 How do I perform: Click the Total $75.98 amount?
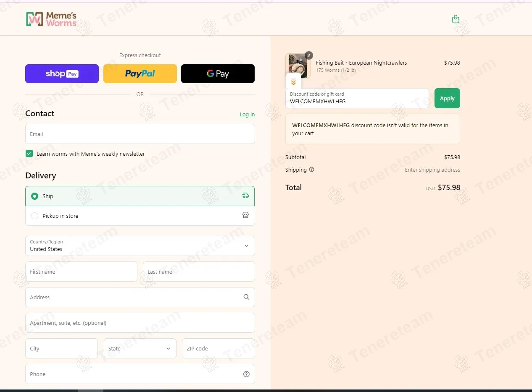pos(449,188)
